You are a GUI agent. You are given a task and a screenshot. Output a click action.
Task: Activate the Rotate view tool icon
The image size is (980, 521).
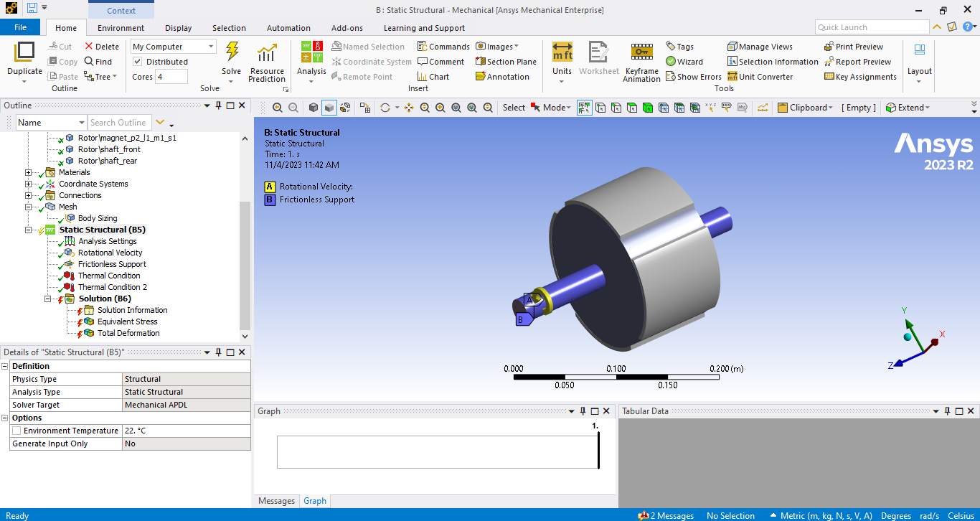[x=385, y=108]
